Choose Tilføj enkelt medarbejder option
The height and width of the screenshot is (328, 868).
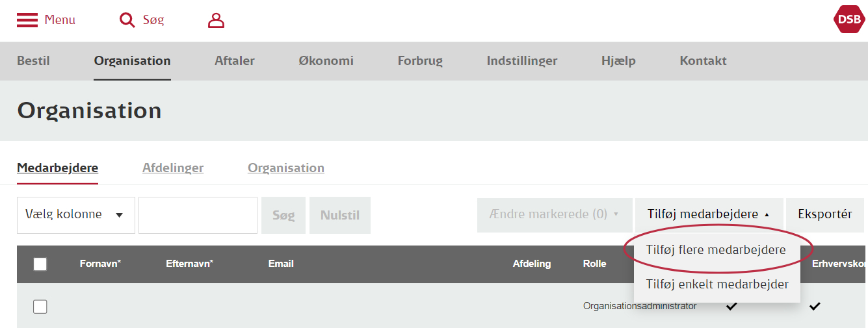point(717,284)
